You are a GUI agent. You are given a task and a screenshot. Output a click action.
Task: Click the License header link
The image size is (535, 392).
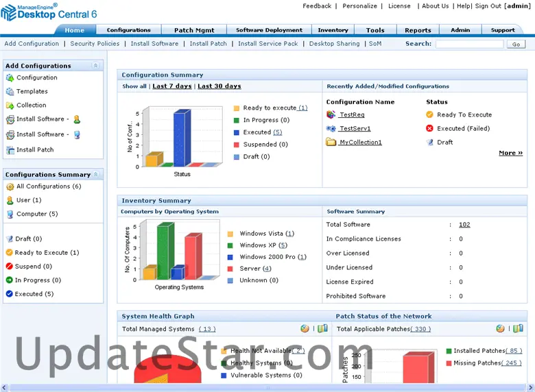click(x=399, y=5)
